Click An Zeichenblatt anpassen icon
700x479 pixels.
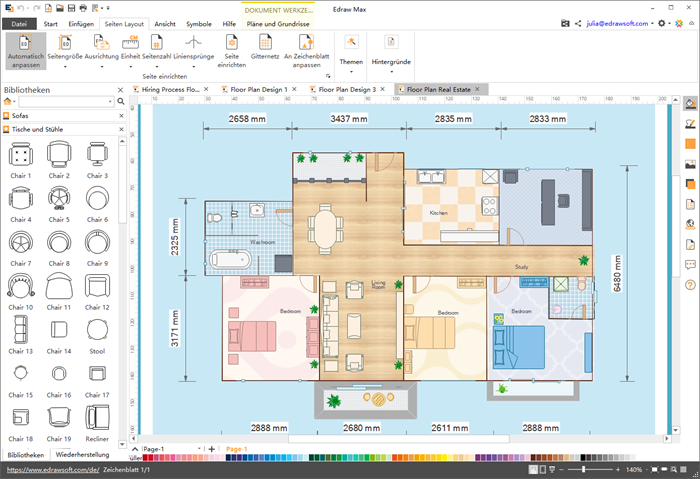(x=301, y=42)
